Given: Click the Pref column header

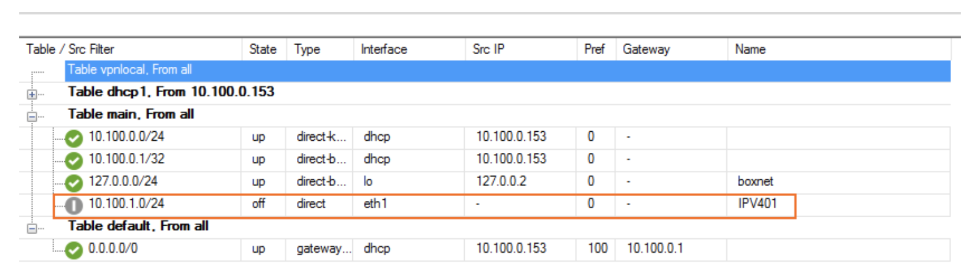Looking at the screenshot, I should pos(594,49).
